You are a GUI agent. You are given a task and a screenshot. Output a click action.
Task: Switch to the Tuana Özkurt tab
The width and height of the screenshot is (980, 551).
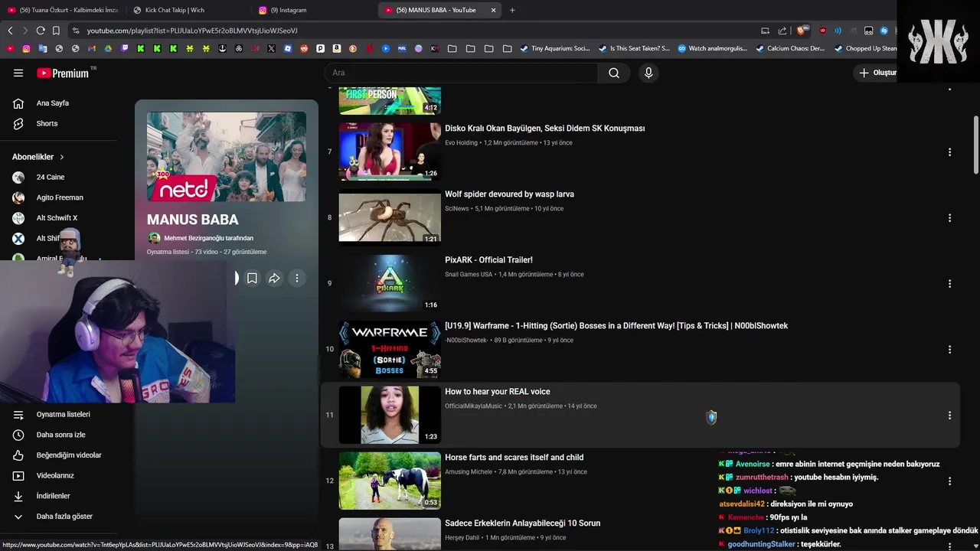click(63, 10)
